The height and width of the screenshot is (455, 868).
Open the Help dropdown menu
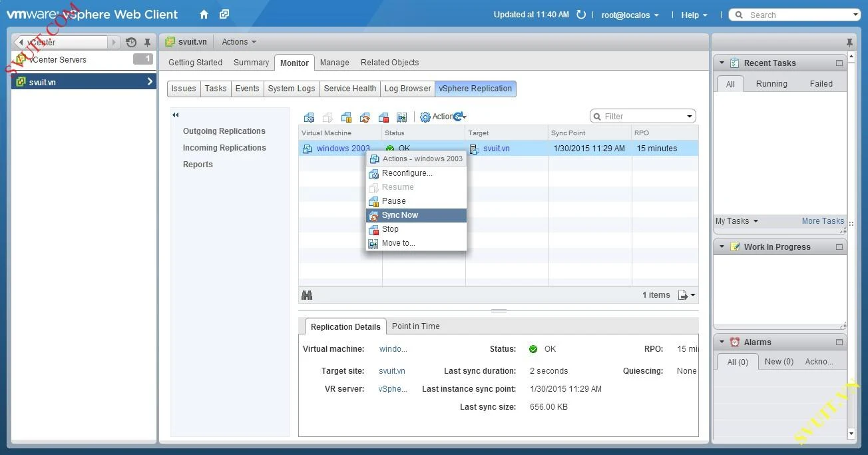(x=694, y=15)
